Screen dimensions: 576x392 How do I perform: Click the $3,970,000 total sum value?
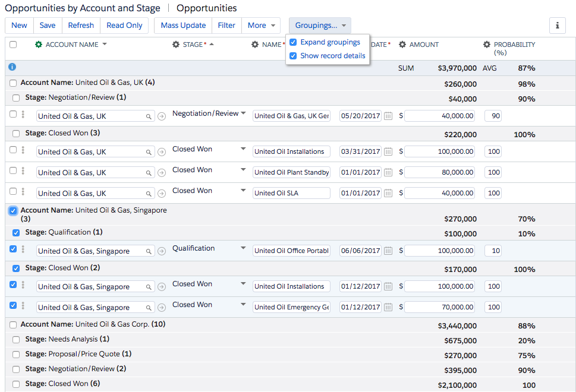tap(457, 68)
